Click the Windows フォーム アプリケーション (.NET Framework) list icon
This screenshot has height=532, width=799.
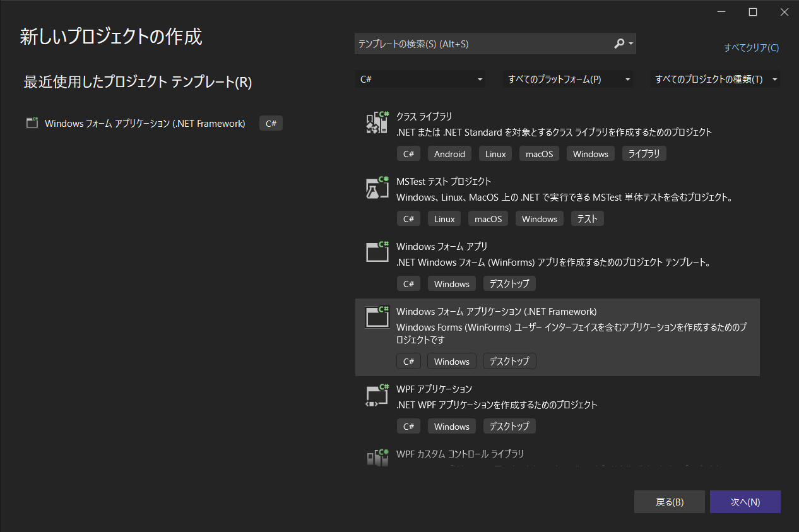click(377, 317)
